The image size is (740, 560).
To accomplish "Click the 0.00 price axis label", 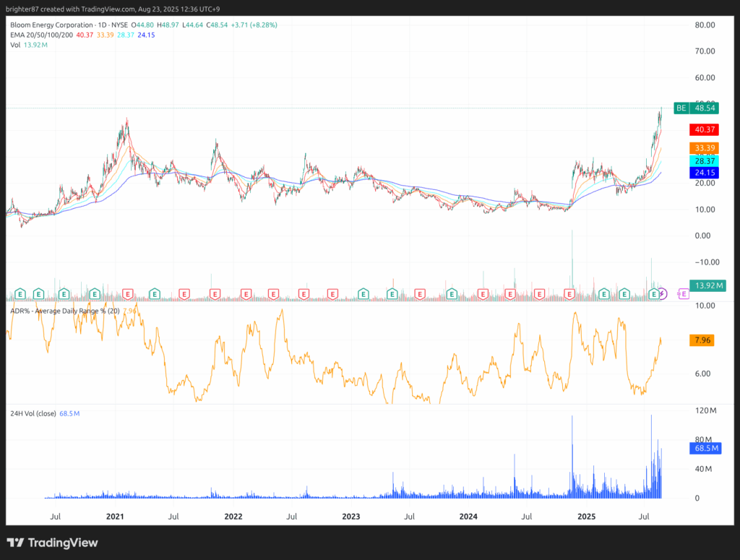I will (702, 236).
